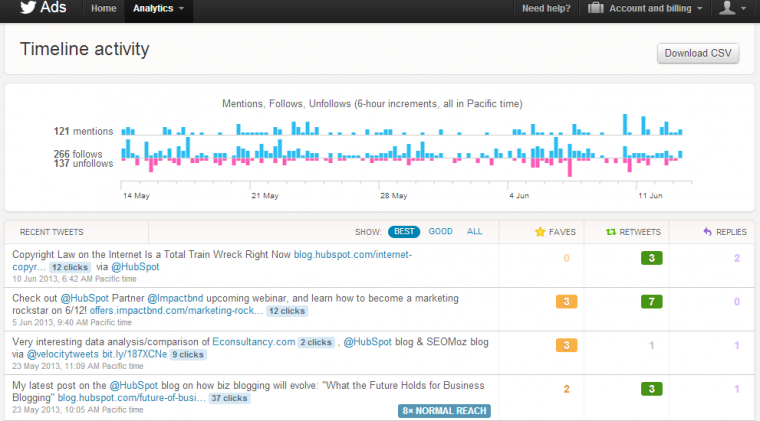760x421 pixels.
Task: Click 12 clicks badge in Copyright Law tweet
Action: click(70, 267)
